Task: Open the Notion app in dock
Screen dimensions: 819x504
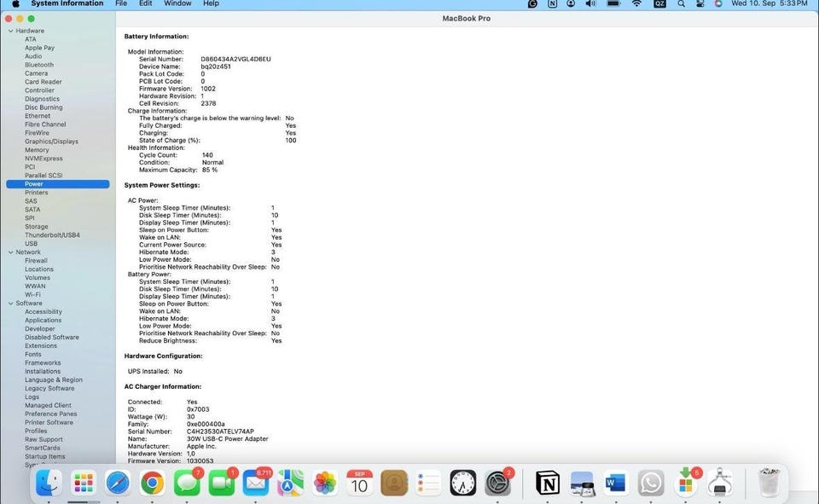Action: click(548, 484)
